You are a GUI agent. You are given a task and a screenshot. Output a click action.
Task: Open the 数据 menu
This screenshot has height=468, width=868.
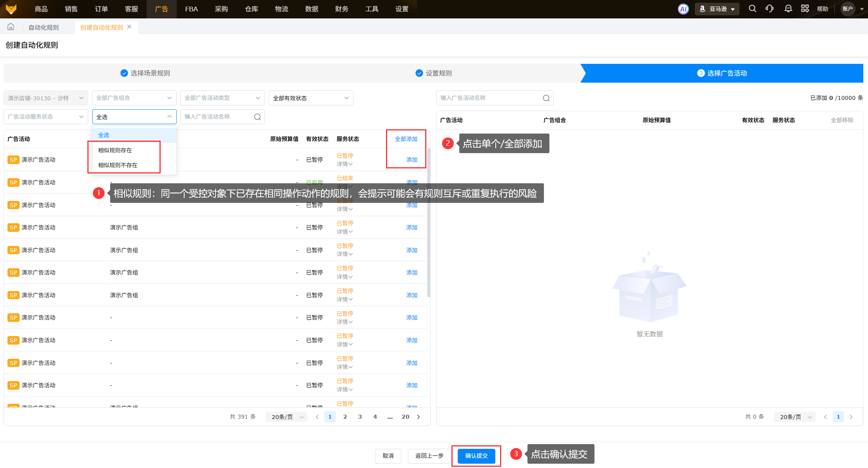[312, 9]
